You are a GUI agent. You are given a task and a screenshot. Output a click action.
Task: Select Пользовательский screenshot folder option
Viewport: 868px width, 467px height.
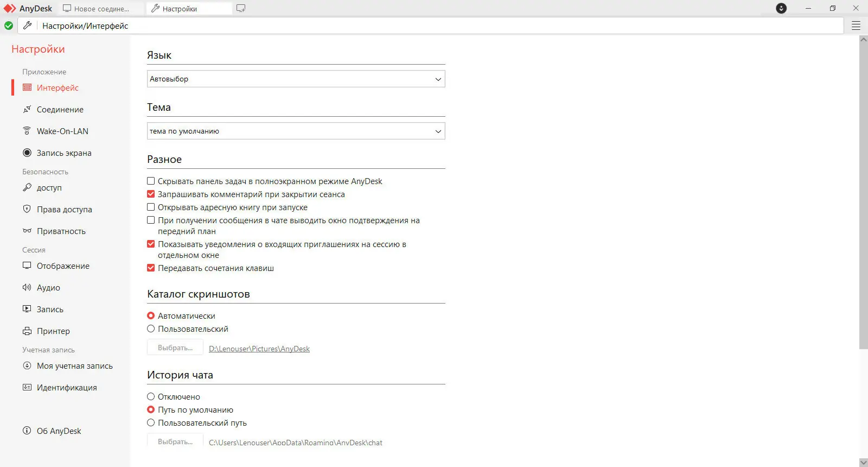pos(151,329)
